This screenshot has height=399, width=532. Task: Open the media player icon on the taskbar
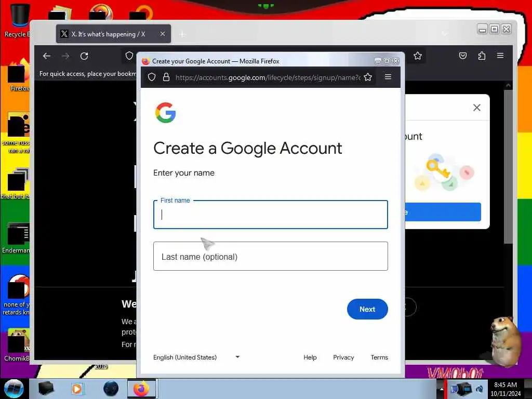point(77,389)
